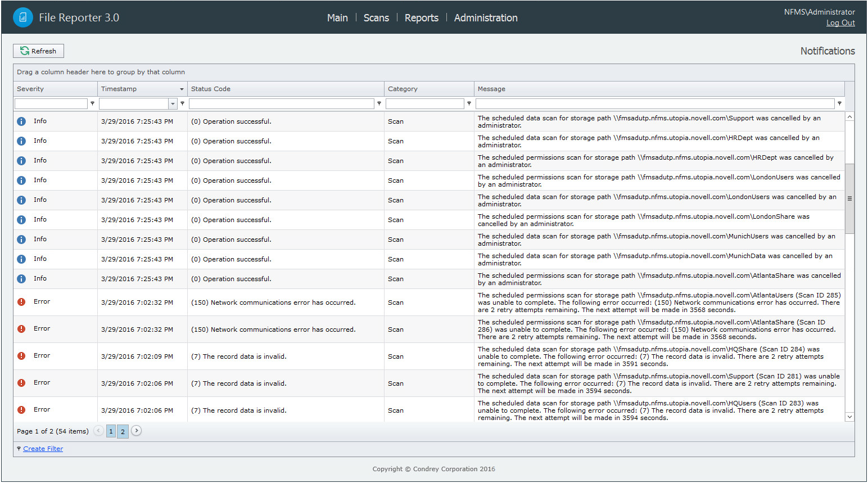The height and width of the screenshot is (483, 868).
Task: Click the Status Code filter funnel icon
Action: (x=379, y=103)
